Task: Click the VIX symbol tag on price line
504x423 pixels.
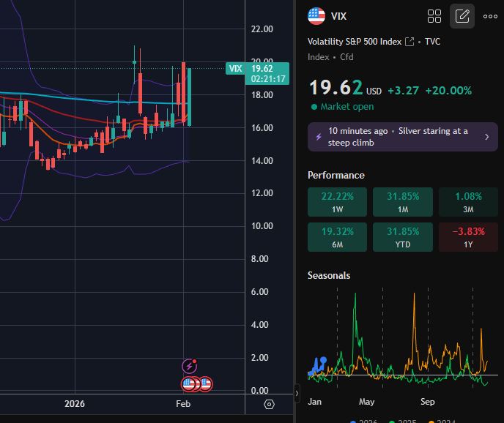Action: [x=235, y=68]
